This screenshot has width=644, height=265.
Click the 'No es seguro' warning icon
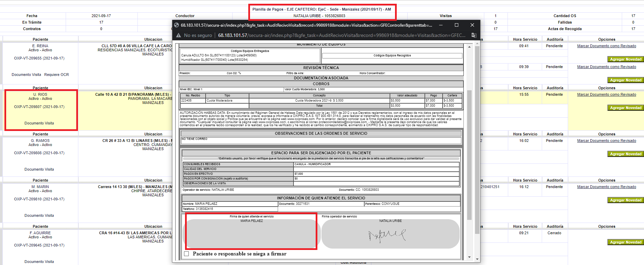[179, 35]
